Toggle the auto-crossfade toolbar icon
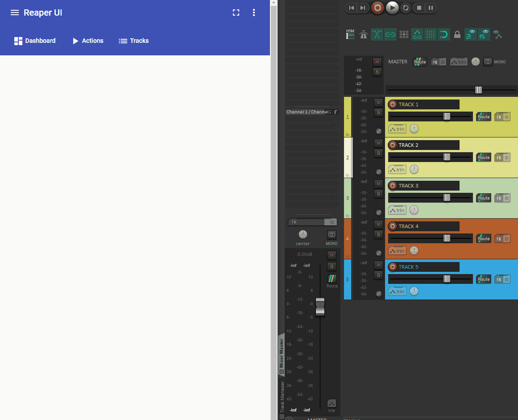Viewport: 518px width, 420px height. [377, 34]
